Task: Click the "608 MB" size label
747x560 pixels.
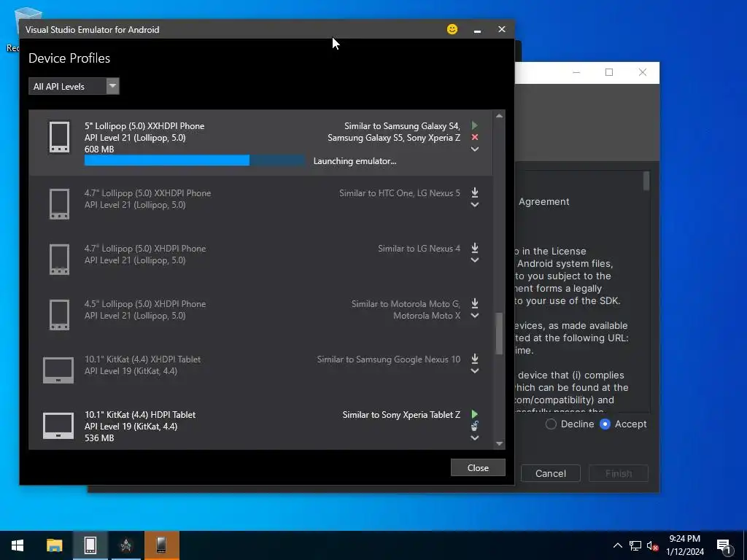Action: click(99, 149)
